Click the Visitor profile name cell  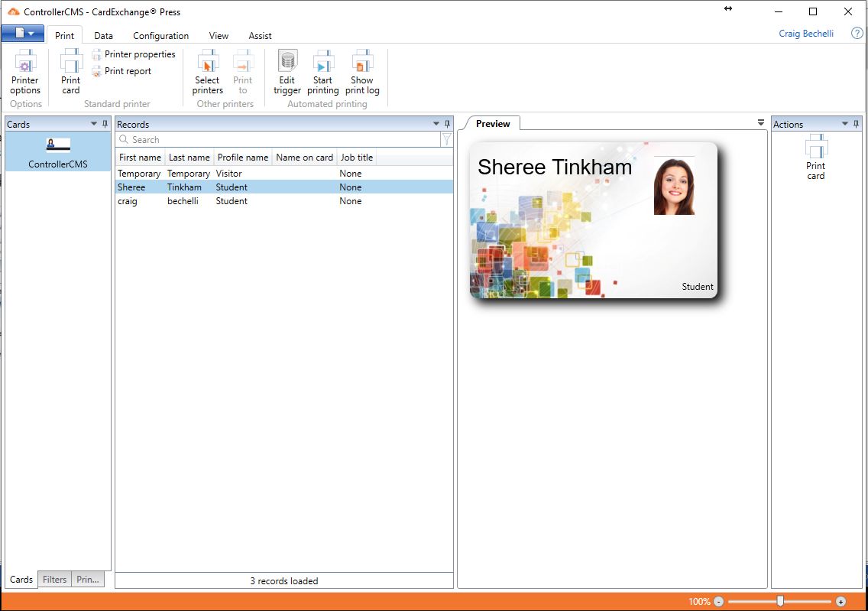[229, 174]
